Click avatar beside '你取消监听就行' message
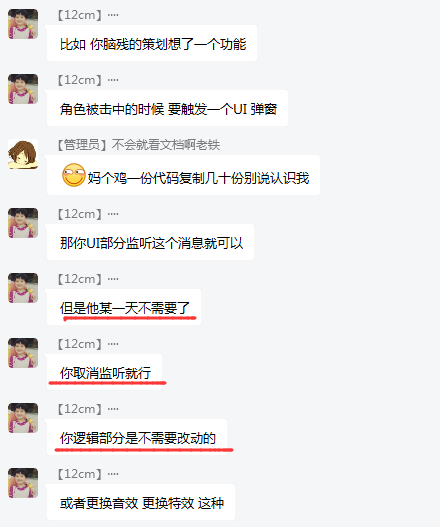Viewport: 440px width, 527px height. coord(23,353)
